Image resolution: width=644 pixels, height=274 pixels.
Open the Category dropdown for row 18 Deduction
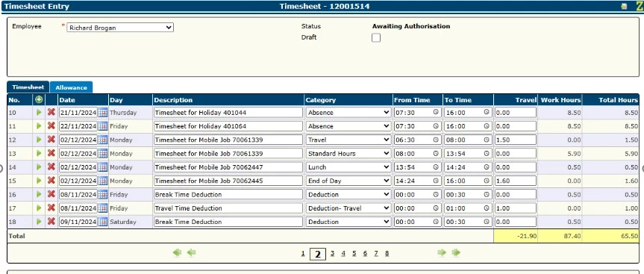tap(348, 222)
